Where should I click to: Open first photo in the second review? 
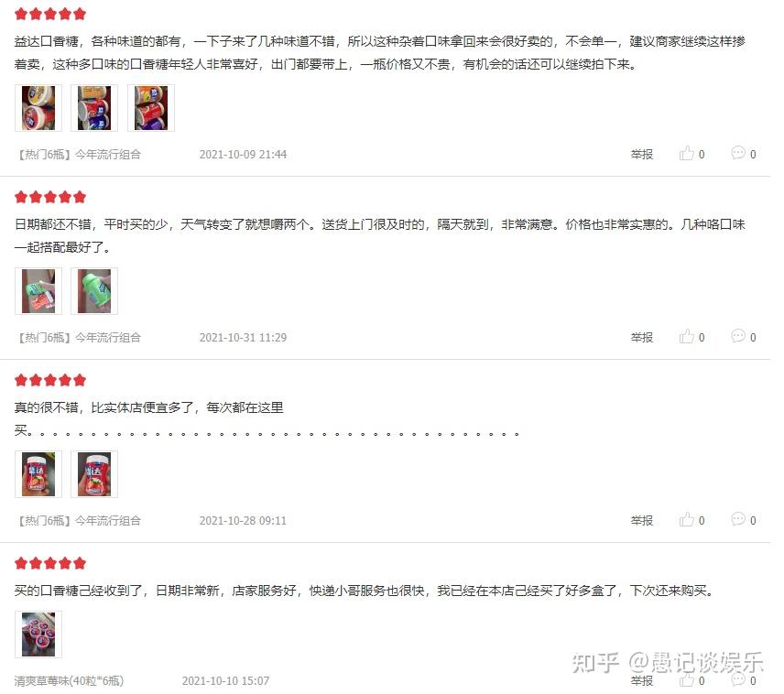point(38,291)
